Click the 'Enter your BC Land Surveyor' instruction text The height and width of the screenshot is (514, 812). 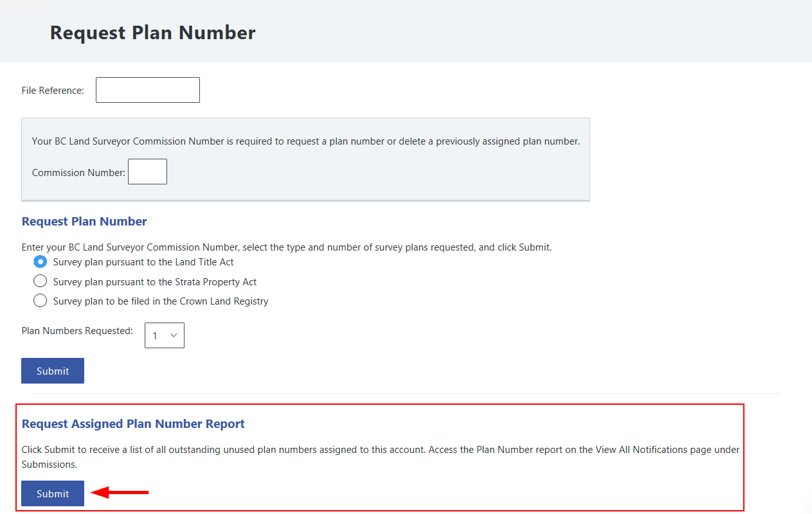(x=287, y=247)
